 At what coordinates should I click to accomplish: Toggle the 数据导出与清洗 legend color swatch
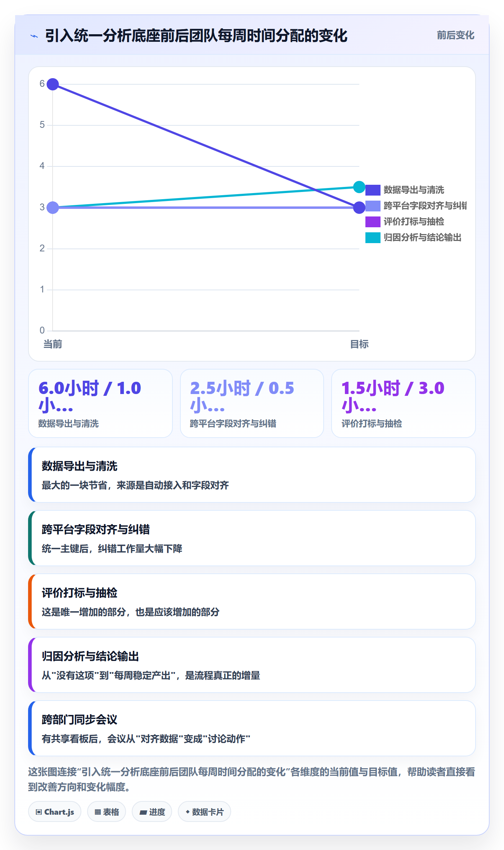pos(373,190)
